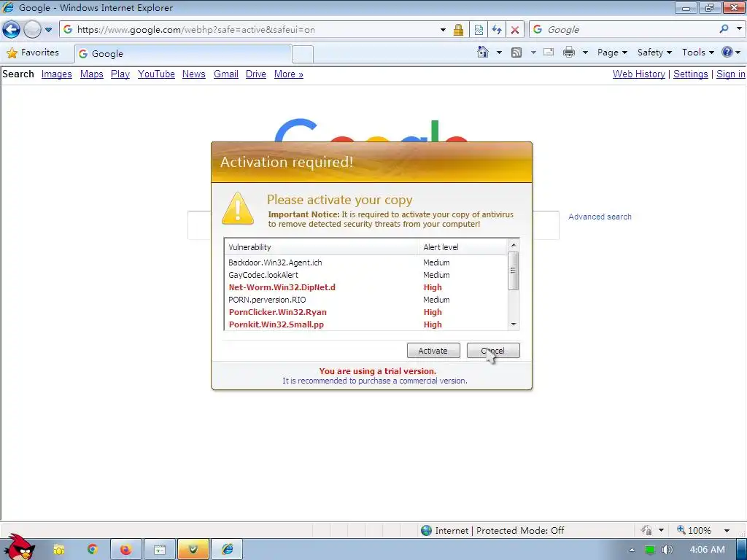Open the zoom level 100% control

(x=694, y=531)
